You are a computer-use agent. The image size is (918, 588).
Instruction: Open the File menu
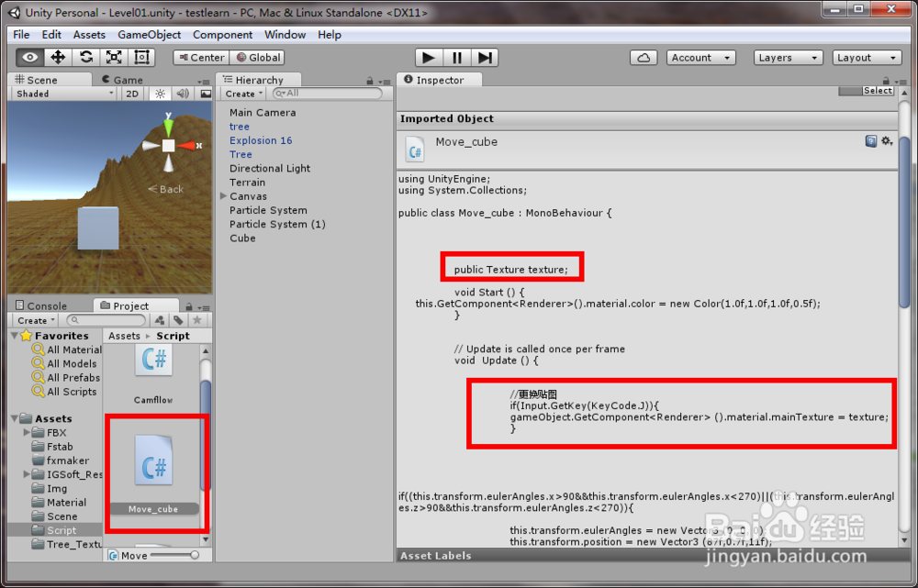(21, 35)
